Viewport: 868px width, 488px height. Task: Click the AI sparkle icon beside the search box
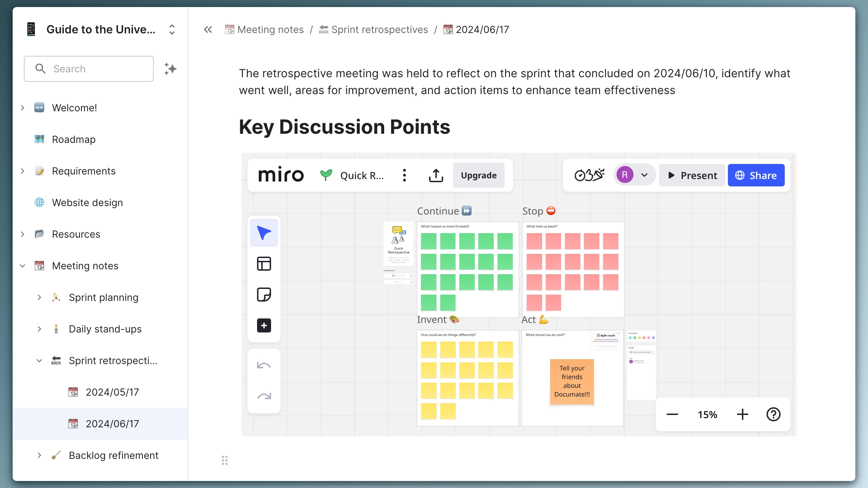(x=170, y=68)
